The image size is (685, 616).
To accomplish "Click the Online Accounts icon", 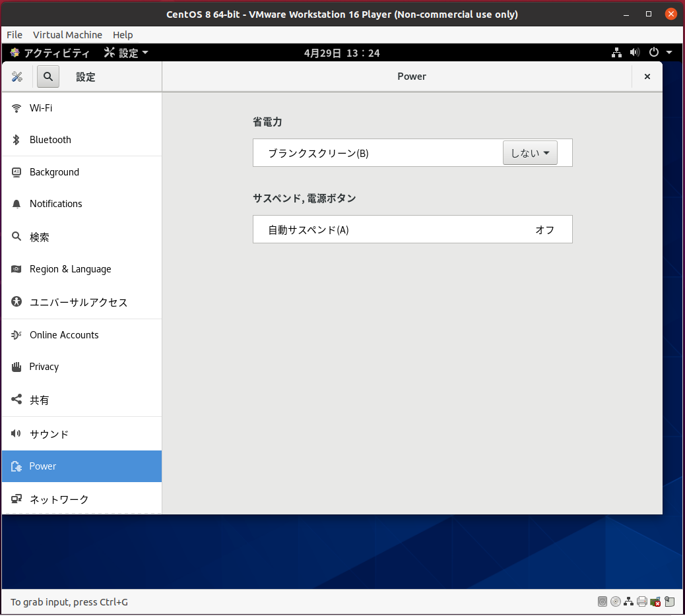I will [16, 335].
